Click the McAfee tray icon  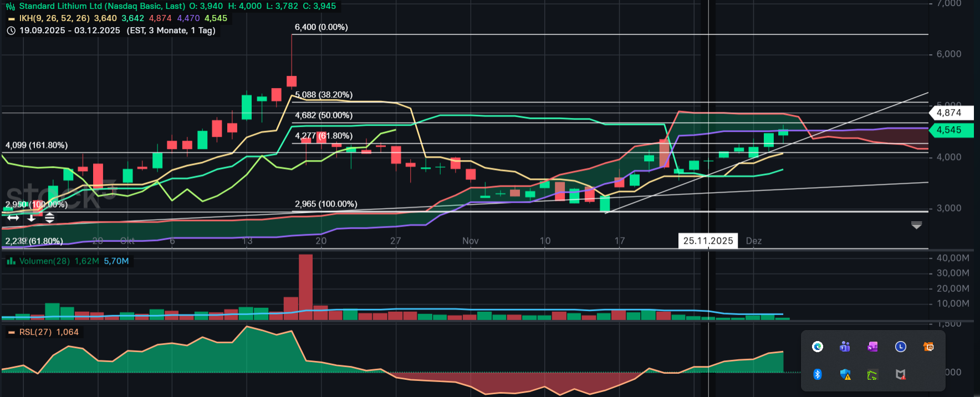pos(900,374)
